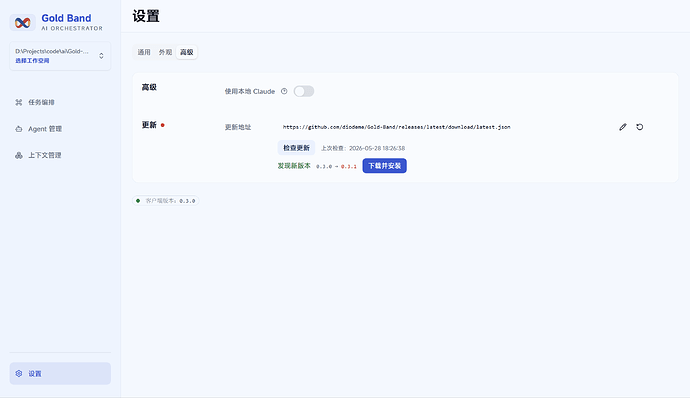
Task: Click the 使用本地 Claude label
Action: click(x=250, y=91)
